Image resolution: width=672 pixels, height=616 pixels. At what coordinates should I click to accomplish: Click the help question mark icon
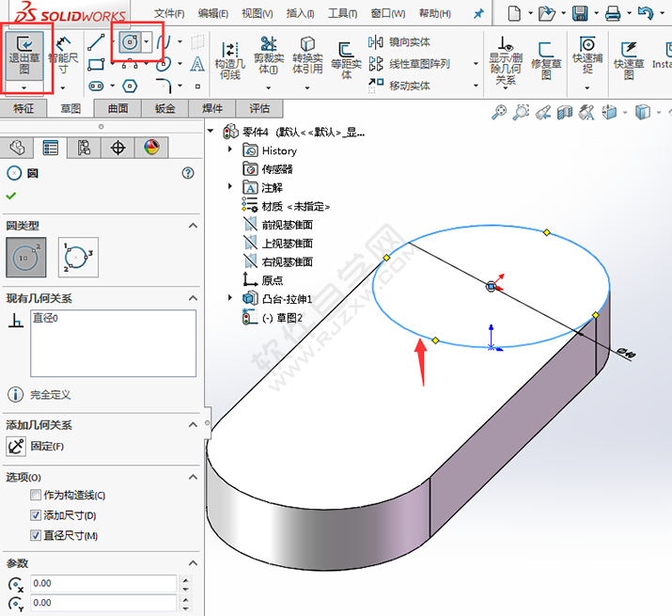[x=188, y=173]
